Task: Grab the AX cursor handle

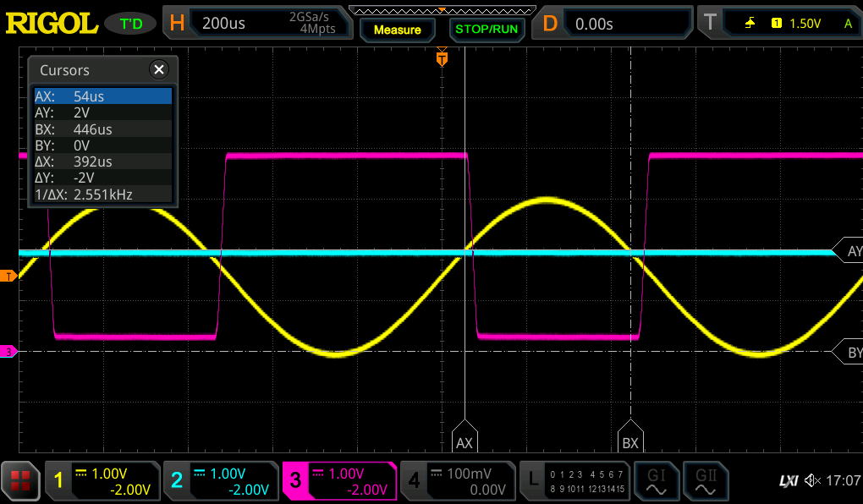Action: coord(464,437)
